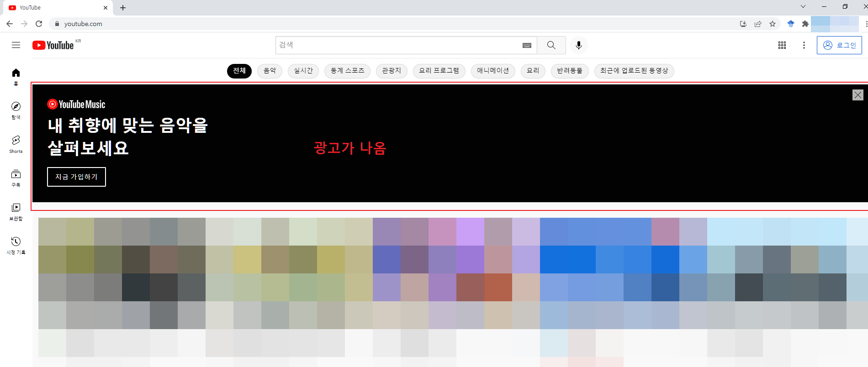The height and width of the screenshot is (367, 868).
Task: Open the tab search chevron
Action: coord(803,6)
